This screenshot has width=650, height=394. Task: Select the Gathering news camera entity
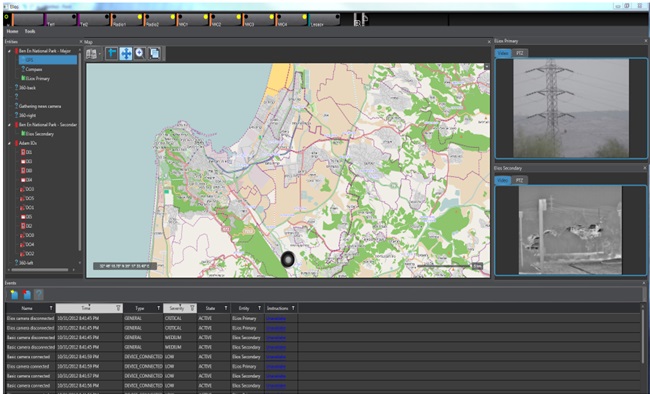[x=40, y=106]
